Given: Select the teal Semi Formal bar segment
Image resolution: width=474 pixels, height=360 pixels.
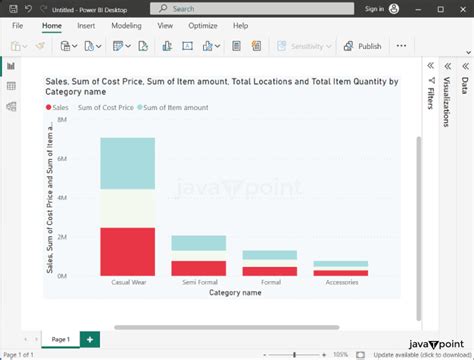Looking at the screenshot, I should 199,243.
